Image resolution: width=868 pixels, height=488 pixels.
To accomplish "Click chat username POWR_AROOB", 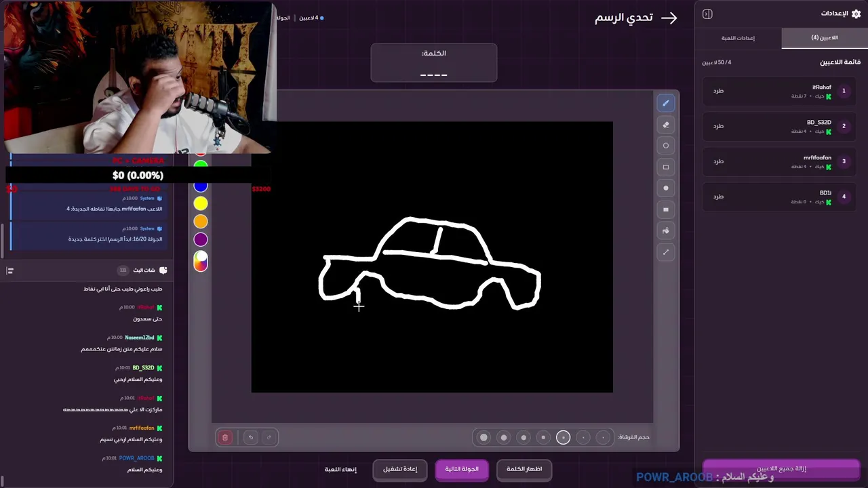I will tap(136, 458).
